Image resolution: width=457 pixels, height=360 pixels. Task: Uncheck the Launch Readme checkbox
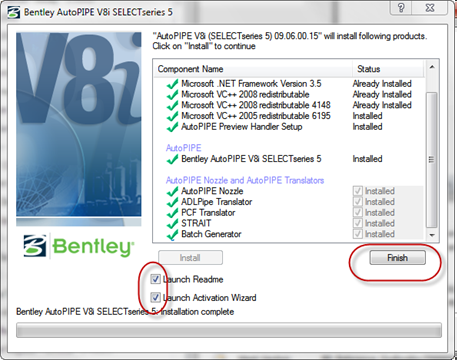[155, 279]
